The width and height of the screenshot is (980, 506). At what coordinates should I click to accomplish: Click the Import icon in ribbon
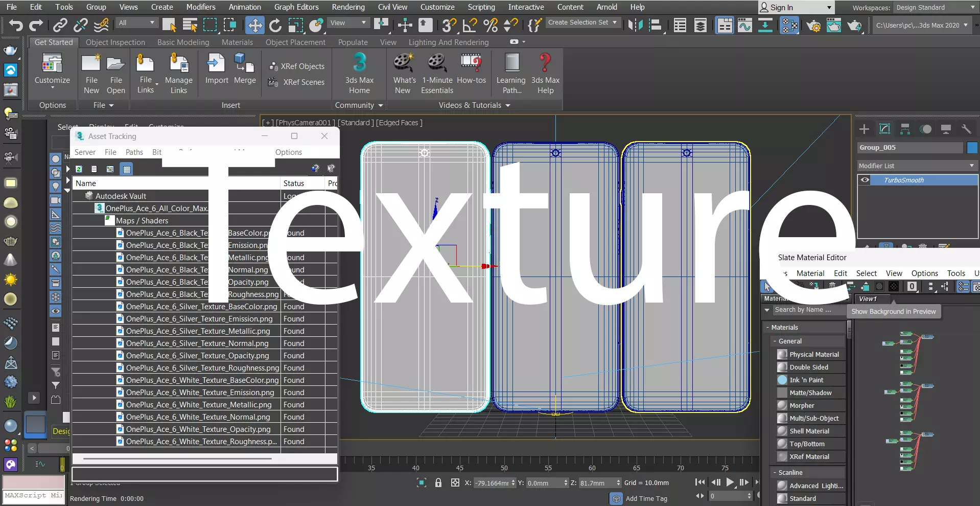pos(217,69)
